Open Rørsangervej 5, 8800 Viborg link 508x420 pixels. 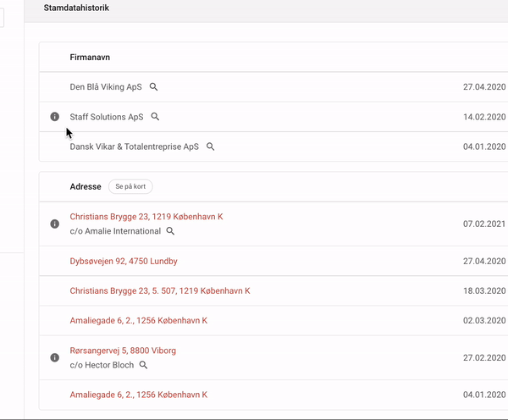pos(123,351)
